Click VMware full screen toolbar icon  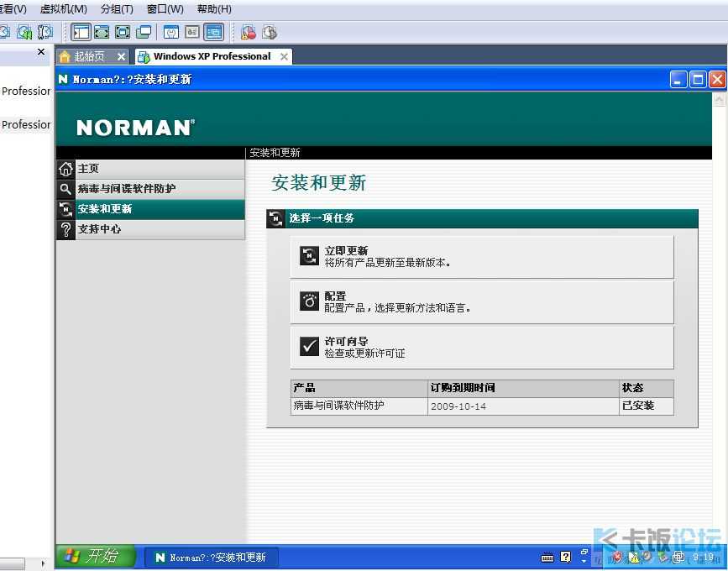pyautogui.click(x=123, y=32)
